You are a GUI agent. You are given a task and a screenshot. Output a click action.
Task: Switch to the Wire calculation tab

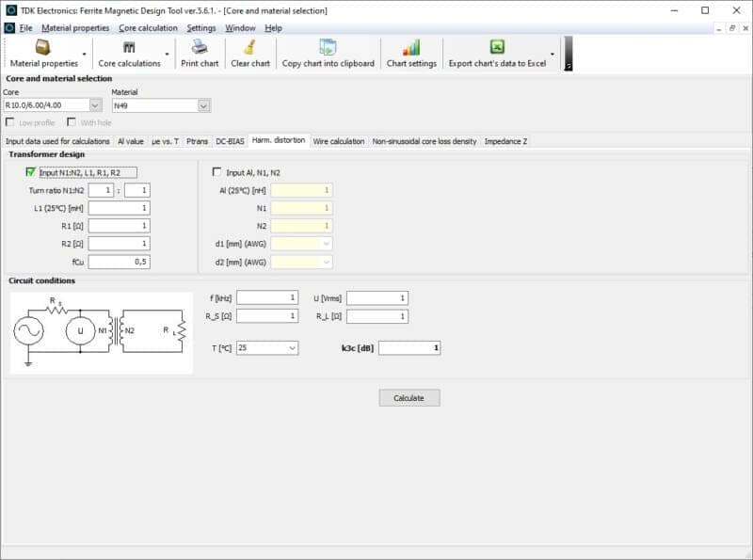339,141
